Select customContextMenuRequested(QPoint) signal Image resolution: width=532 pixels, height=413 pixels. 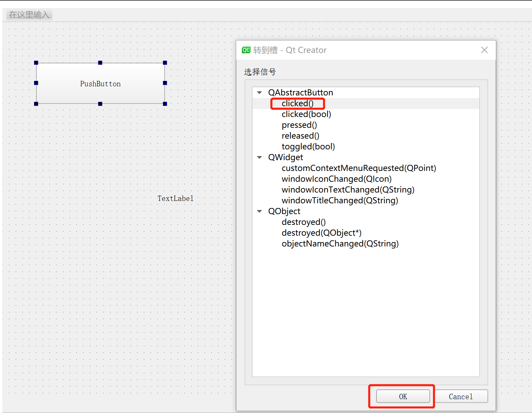[359, 168]
